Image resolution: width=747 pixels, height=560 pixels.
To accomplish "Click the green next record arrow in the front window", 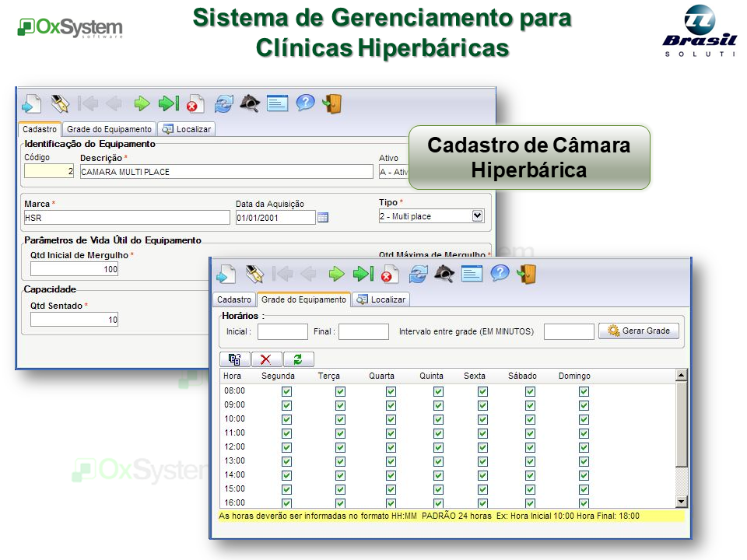I will (x=336, y=274).
